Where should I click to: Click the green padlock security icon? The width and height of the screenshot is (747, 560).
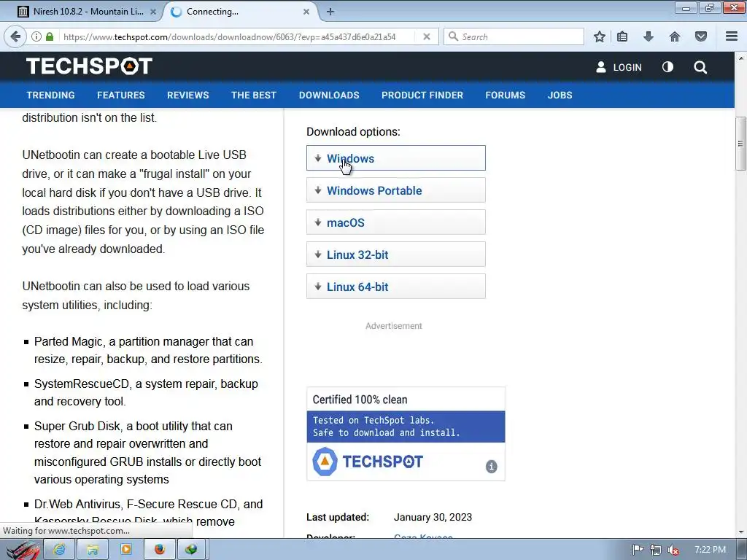[x=50, y=36]
